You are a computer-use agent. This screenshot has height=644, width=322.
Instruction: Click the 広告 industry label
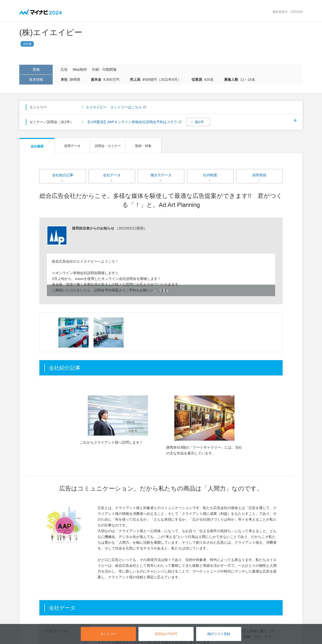click(x=64, y=69)
